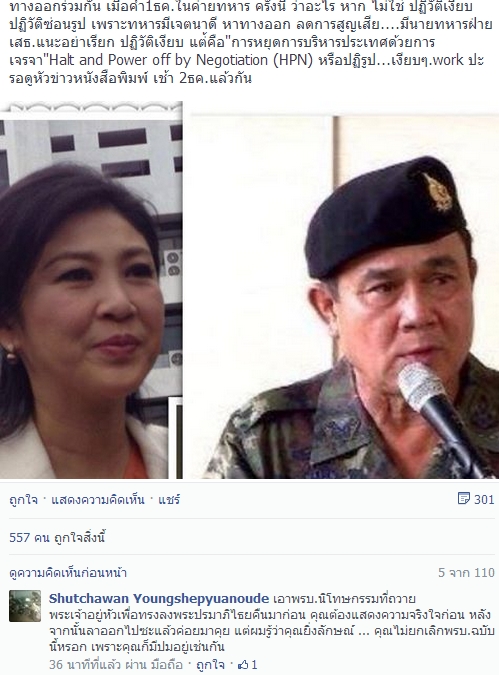Click the thumbs-up icon on the comment
The height and width of the screenshot is (675, 499).
click(x=243, y=664)
